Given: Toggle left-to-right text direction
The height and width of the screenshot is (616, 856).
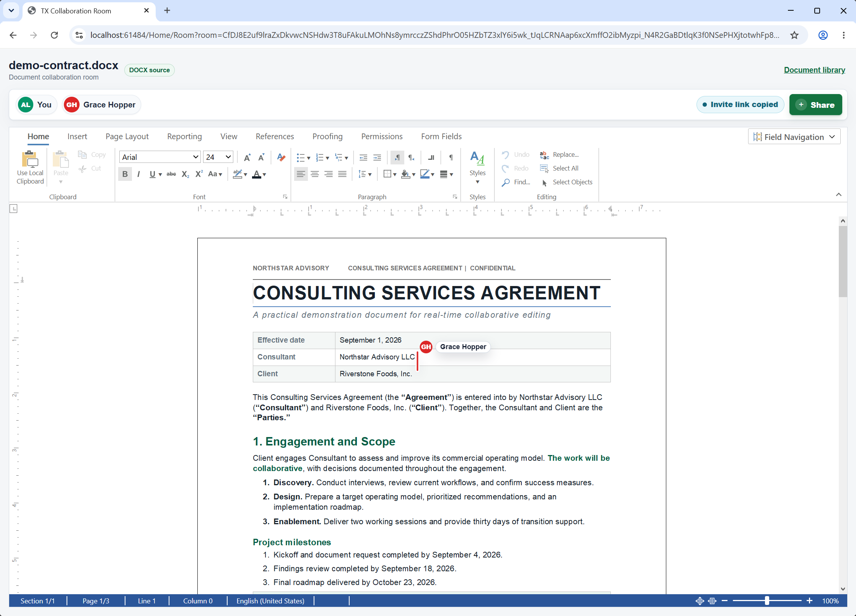Looking at the screenshot, I should pyautogui.click(x=397, y=158).
